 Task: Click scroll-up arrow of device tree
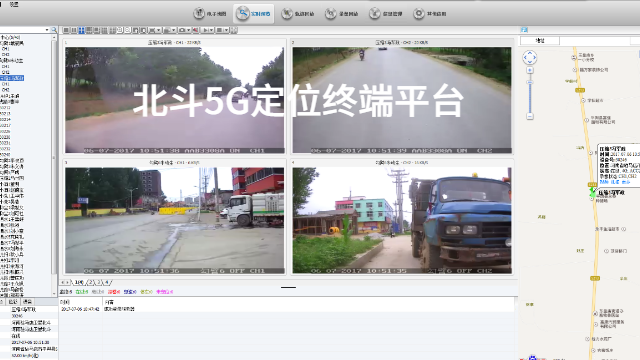(x=54, y=37)
